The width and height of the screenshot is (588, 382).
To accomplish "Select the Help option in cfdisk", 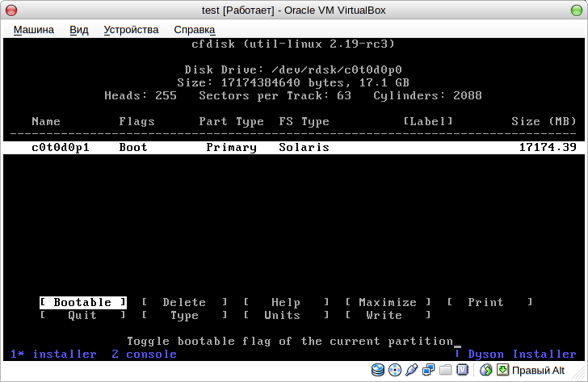I will click(286, 302).
